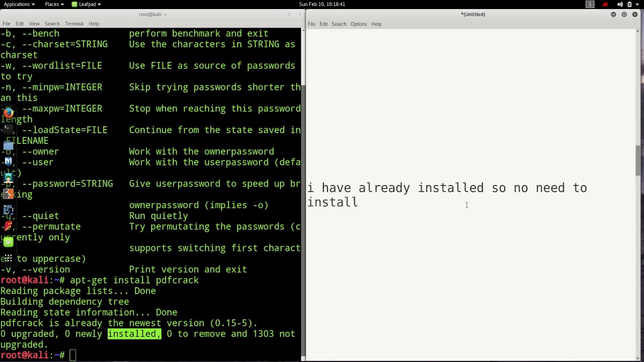Screen dimensions: 644x362
Task: Click the green Leafpad dock icon
Action: click(8, 242)
